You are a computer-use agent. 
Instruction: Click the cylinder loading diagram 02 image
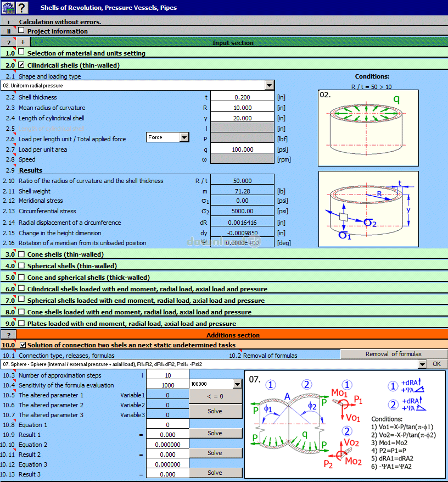click(x=368, y=128)
